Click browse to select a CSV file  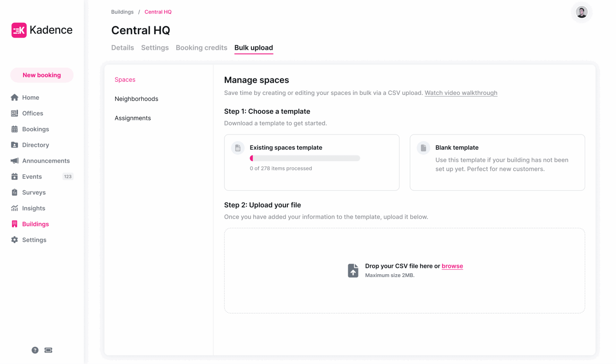tap(452, 266)
